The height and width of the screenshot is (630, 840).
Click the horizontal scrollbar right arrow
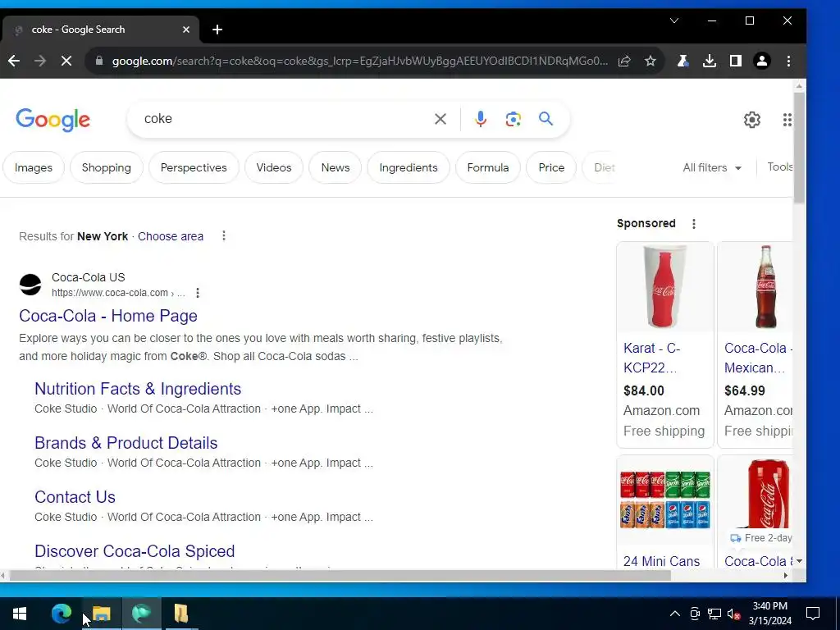click(x=786, y=576)
